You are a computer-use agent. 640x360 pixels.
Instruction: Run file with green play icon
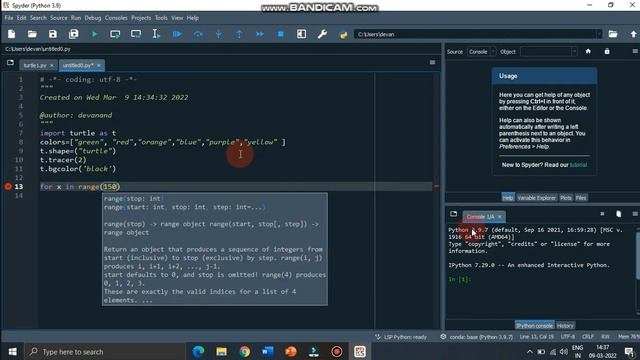point(94,34)
